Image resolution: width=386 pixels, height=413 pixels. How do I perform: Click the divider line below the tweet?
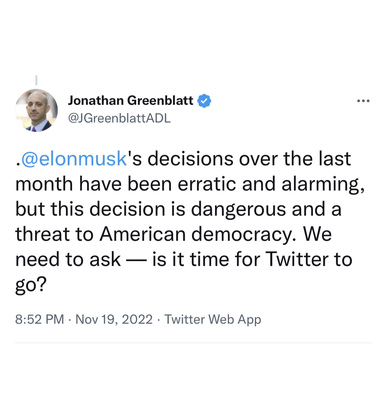point(193,342)
